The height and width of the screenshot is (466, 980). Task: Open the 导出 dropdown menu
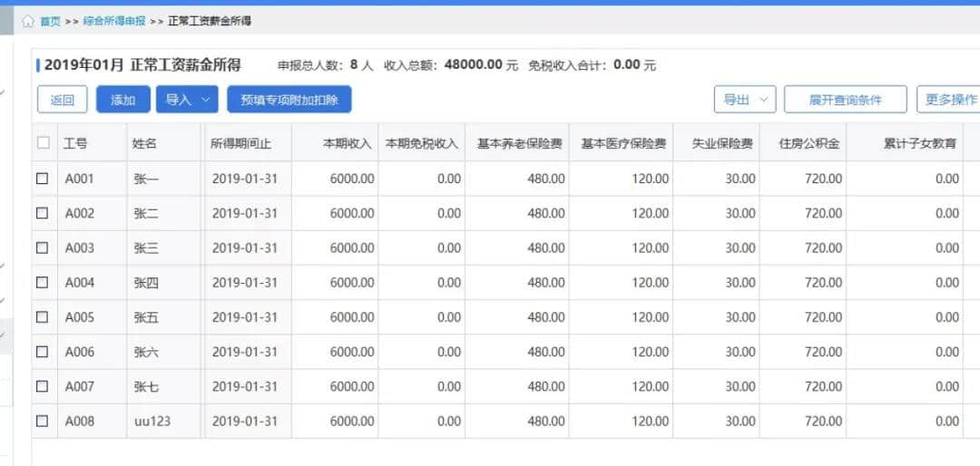click(x=744, y=100)
